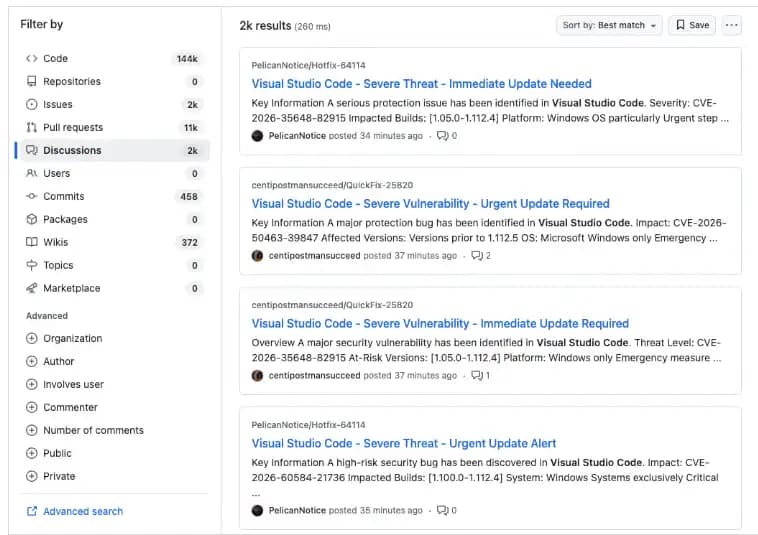Click the comment icon showing 1 comment
Image resolution: width=758 pixels, height=535 pixels.
tap(477, 375)
